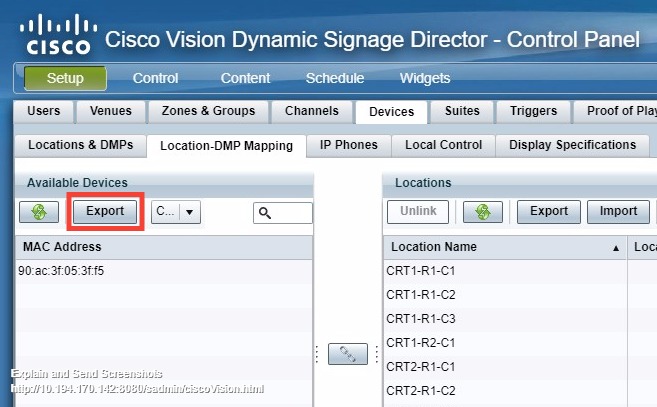The image size is (657, 407).
Task: Click the link devices chain button
Action: pos(347,354)
